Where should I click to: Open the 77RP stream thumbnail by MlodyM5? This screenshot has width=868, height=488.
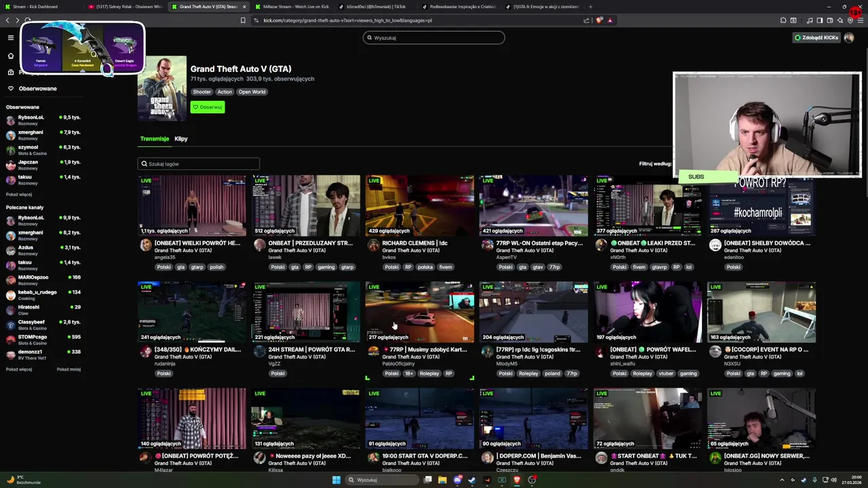[534, 312]
